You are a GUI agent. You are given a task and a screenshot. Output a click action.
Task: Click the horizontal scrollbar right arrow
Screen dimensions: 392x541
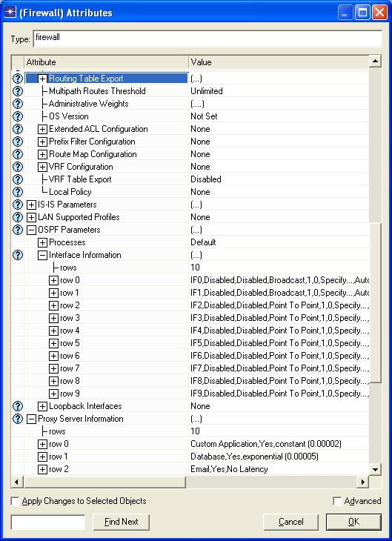point(362,482)
